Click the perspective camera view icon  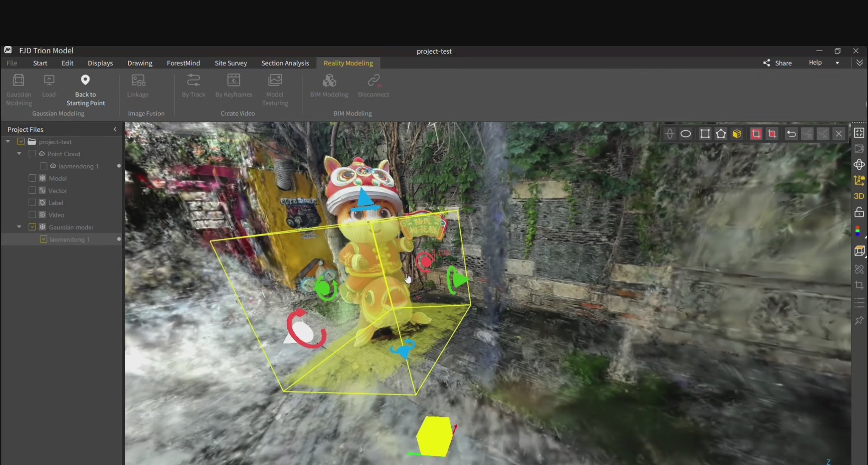point(859,149)
